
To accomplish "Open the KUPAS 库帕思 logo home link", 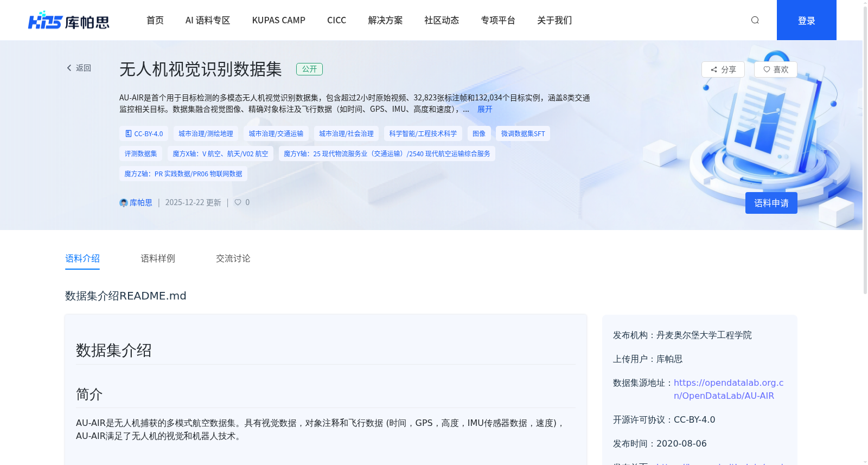I will point(68,21).
